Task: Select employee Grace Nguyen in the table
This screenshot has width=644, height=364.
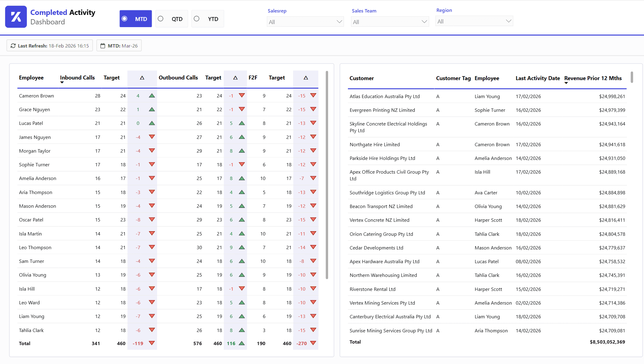Action: coord(34,109)
